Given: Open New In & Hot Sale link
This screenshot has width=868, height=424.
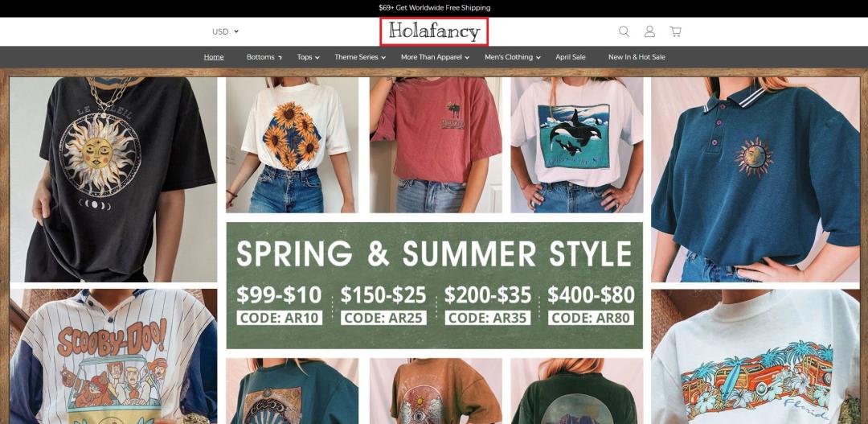Looking at the screenshot, I should 637,57.
